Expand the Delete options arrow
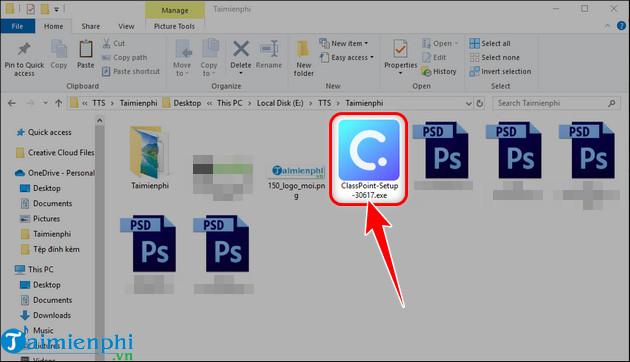 coord(241,73)
